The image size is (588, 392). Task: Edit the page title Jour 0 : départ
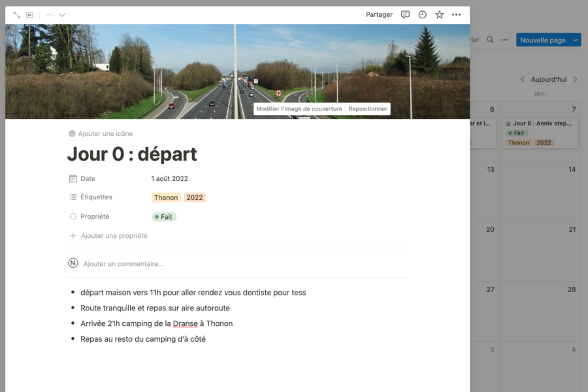point(132,154)
